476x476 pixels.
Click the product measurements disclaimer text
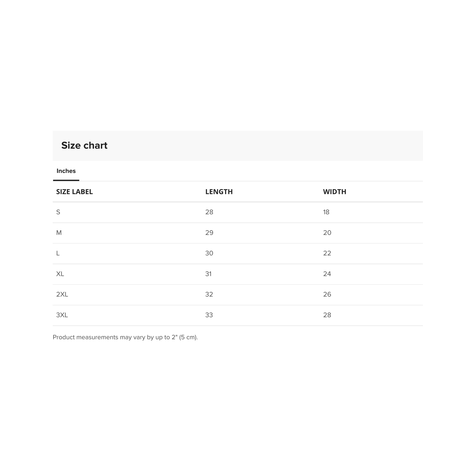(x=125, y=337)
